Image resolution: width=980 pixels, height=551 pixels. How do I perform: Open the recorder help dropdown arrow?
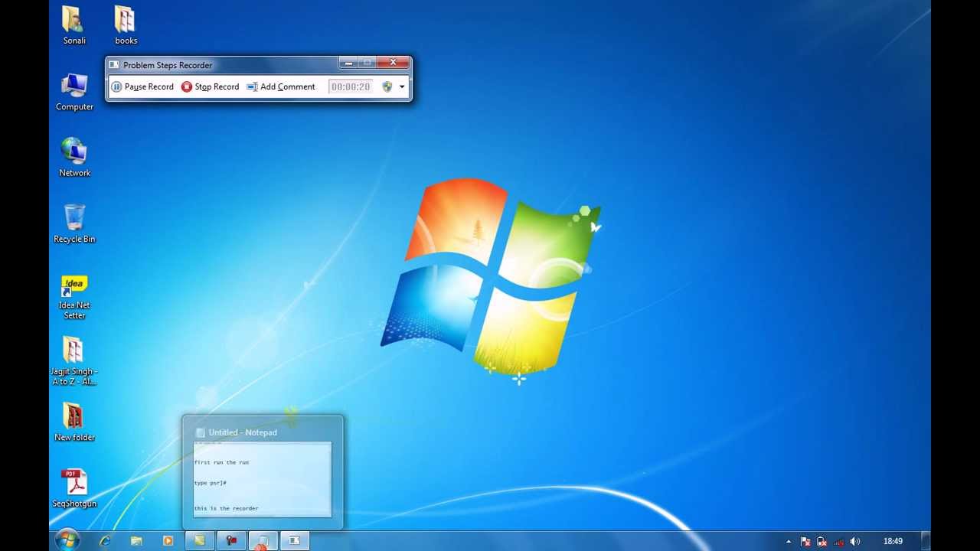402,86
